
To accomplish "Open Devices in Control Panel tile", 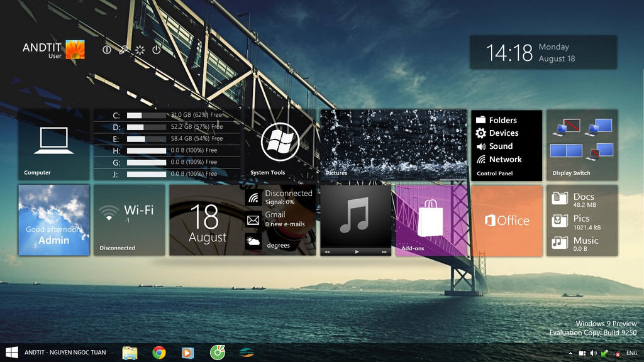I will [497, 133].
